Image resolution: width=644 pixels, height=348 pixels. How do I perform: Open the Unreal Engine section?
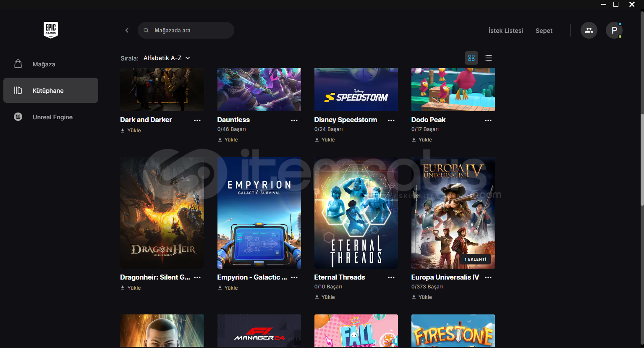pyautogui.click(x=51, y=117)
